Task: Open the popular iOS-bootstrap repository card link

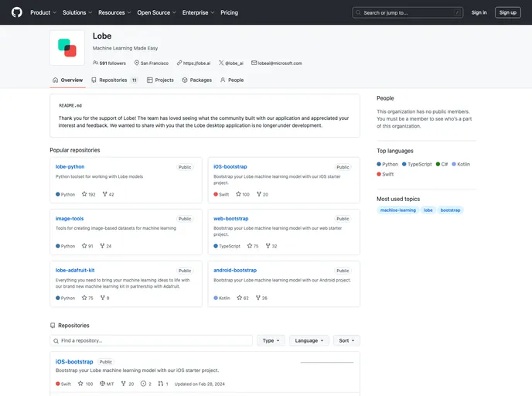Action: (x=230, y=166)
